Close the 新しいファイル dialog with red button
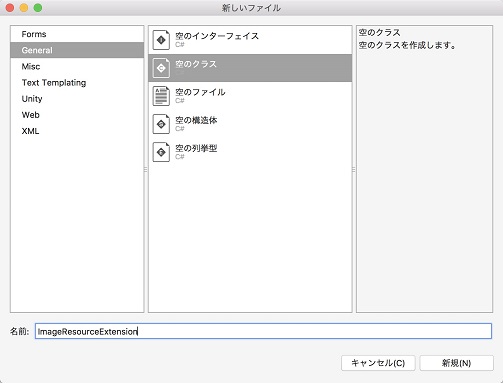This screenshot has height=383, width=503. [x=10, y=8]
